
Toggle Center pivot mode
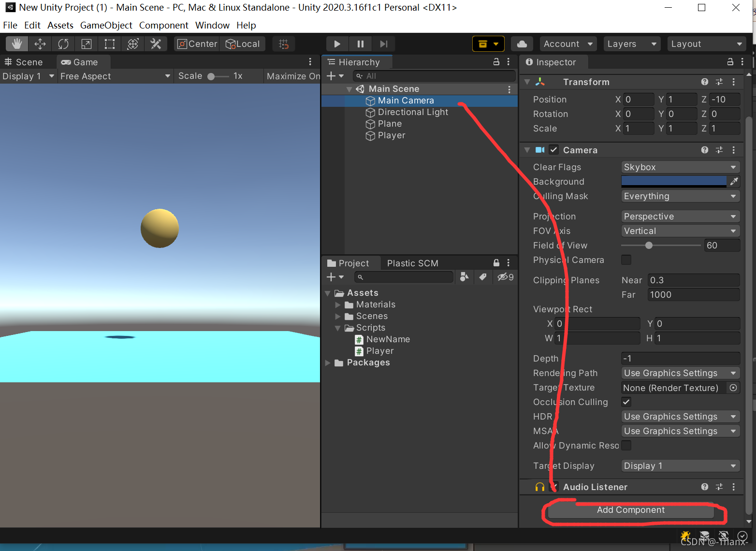click(197, 44)
